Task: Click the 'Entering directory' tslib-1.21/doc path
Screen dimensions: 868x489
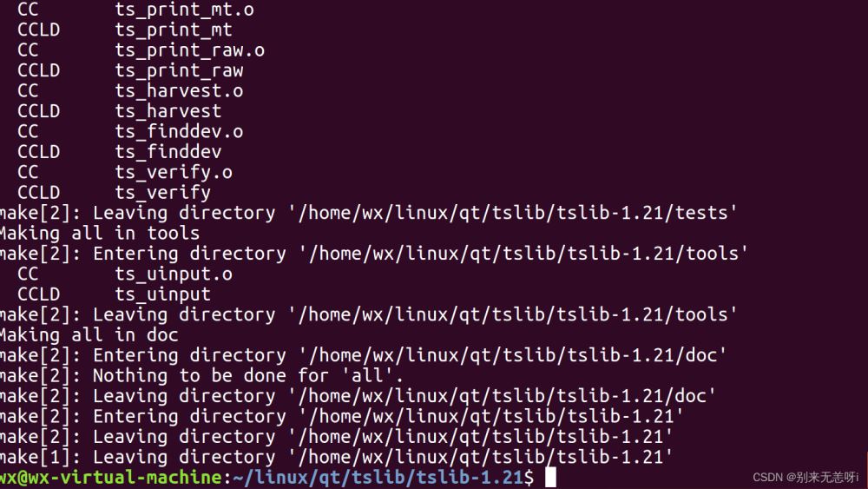Action: [x=512, y=355]
